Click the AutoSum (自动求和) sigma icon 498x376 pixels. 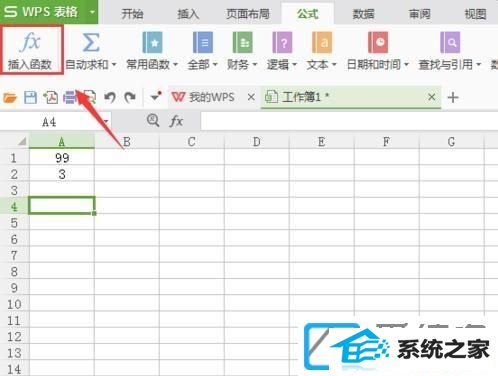click(x=91, y=42)
